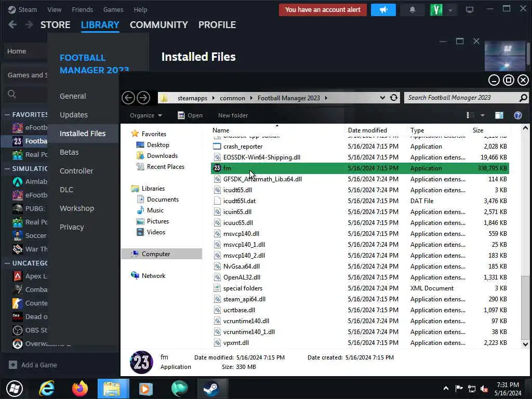Screen dimensions: 532x399
Task: Click the Steam back navigation arrow
Action: (12, 25)
